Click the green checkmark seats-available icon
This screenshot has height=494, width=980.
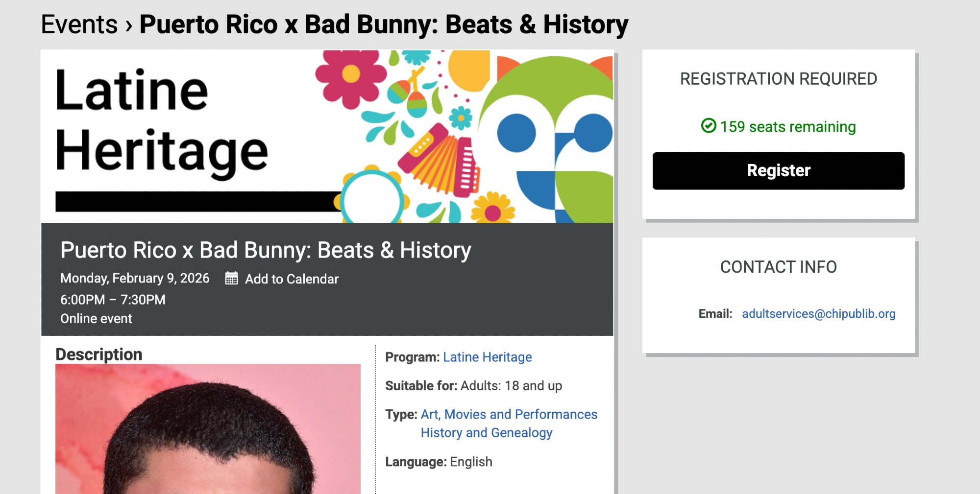coord(708,126)
